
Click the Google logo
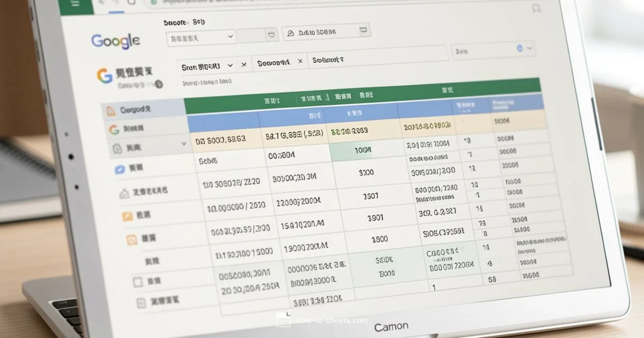point(115,41)
